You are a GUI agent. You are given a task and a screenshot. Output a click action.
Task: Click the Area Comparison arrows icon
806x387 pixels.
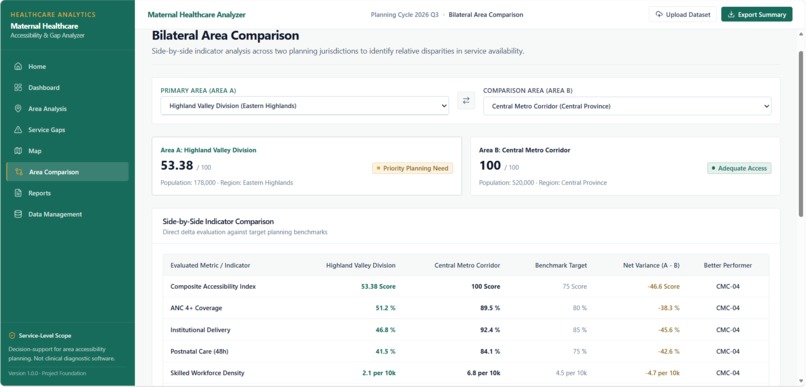point(19,172)
